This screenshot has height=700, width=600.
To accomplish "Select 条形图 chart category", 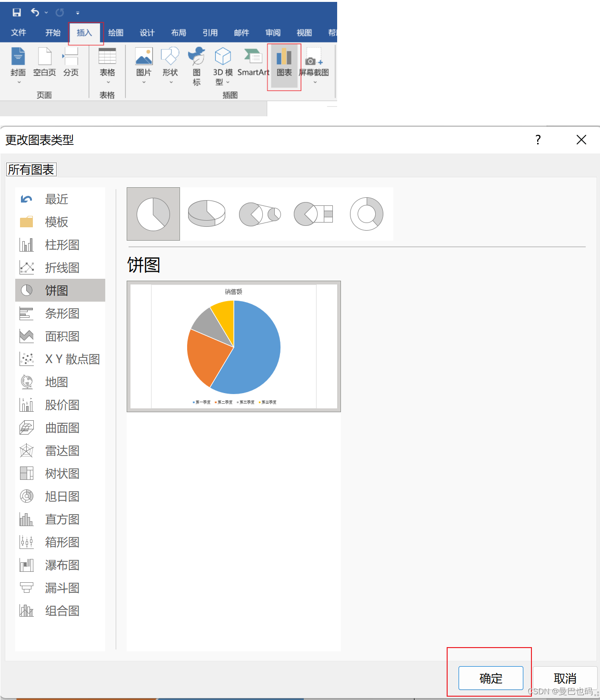I will (60, 313).
